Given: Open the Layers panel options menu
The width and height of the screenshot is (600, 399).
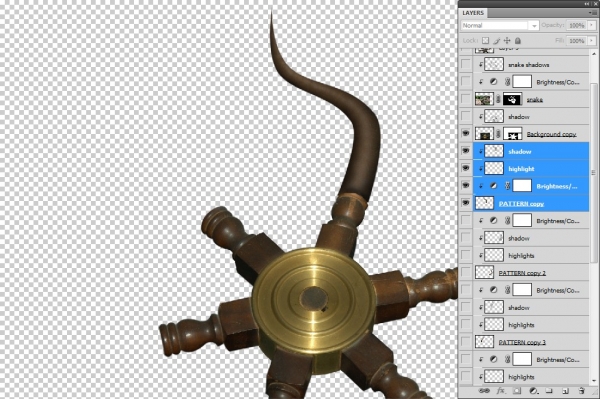Looking at the screenshot, I should 592,13.
